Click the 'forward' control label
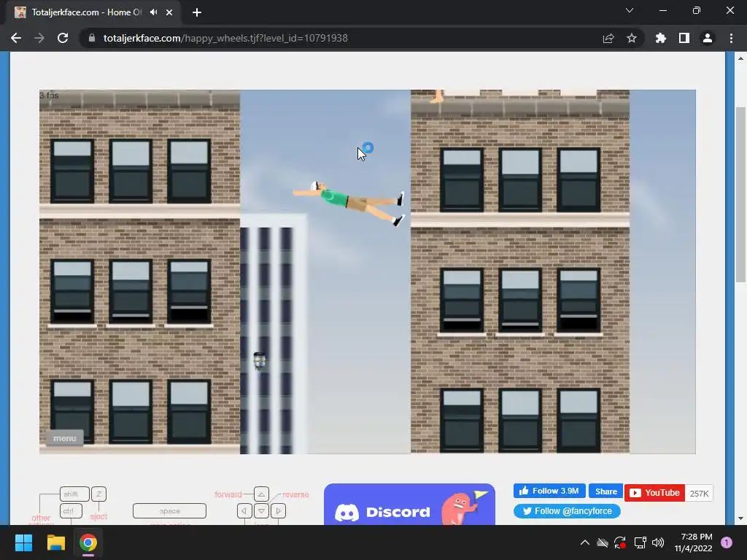747x560 pixels. click(228, 494)
